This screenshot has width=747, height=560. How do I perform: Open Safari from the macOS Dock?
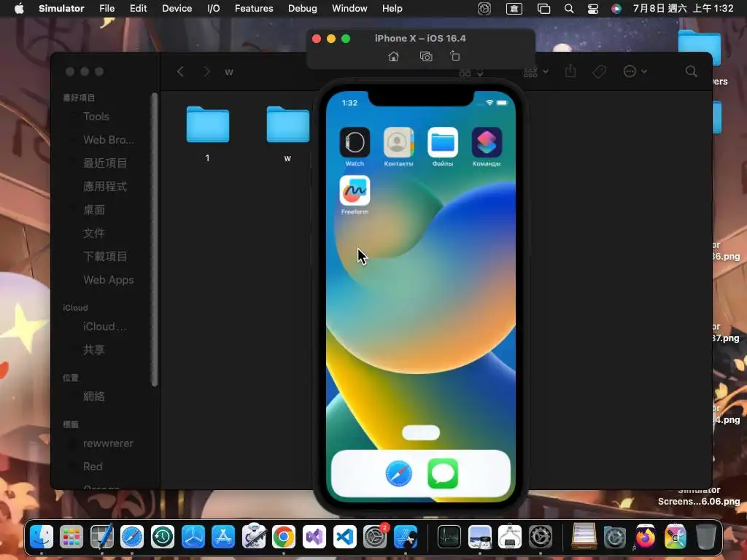tap(132, 537)
